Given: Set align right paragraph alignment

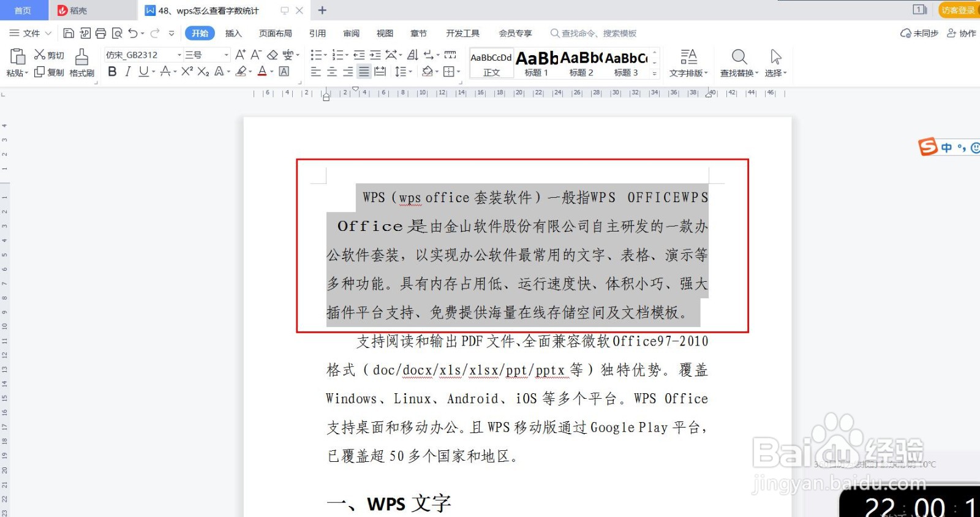Looking at the screenshot, I should pyautogui.click(x=348, y=72).
